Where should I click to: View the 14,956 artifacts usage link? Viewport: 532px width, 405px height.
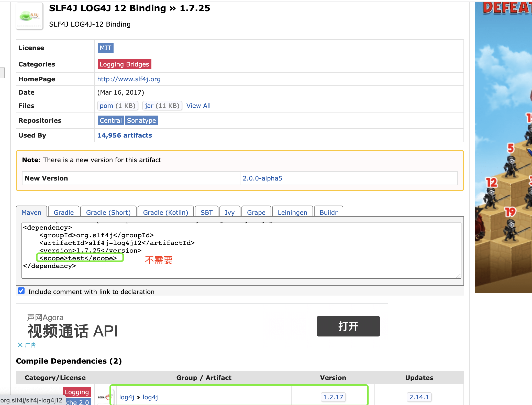pyautogui.click(x=125, y=135)
